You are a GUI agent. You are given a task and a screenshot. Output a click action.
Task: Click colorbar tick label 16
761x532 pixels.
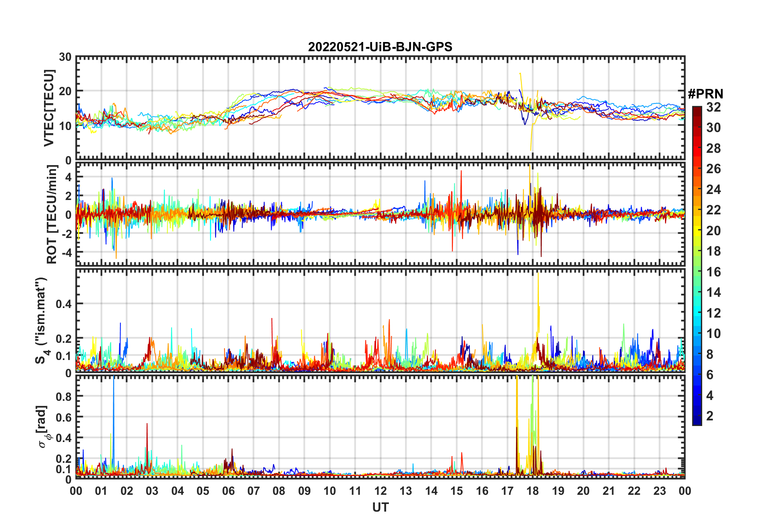click(713, 272)
